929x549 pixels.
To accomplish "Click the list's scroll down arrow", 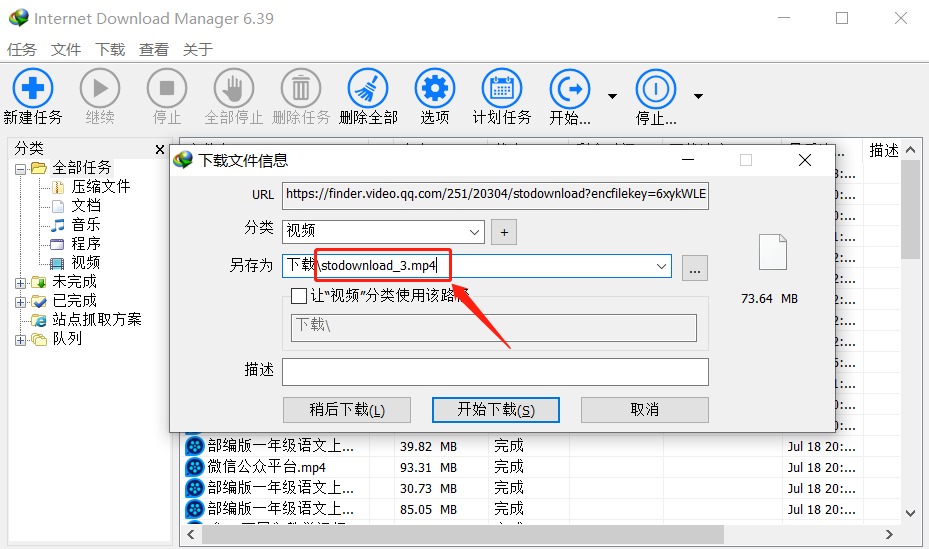I will pos(911,513).
